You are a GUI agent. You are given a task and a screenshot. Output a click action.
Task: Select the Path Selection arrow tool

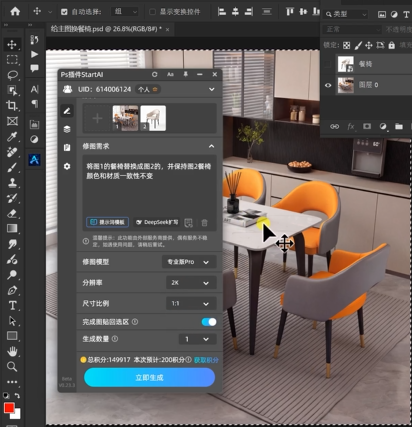coord(12,321)
